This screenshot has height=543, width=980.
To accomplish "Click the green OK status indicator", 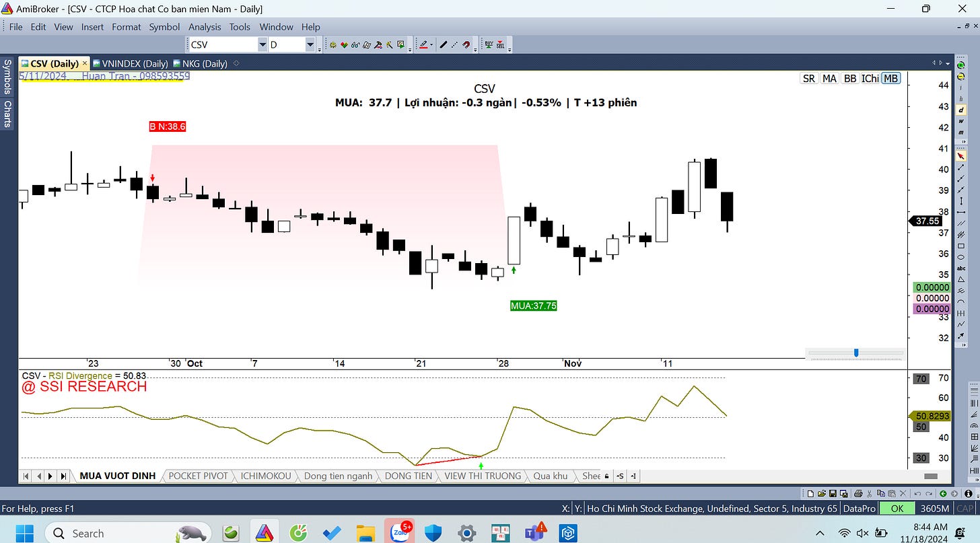I will [897, 509].
